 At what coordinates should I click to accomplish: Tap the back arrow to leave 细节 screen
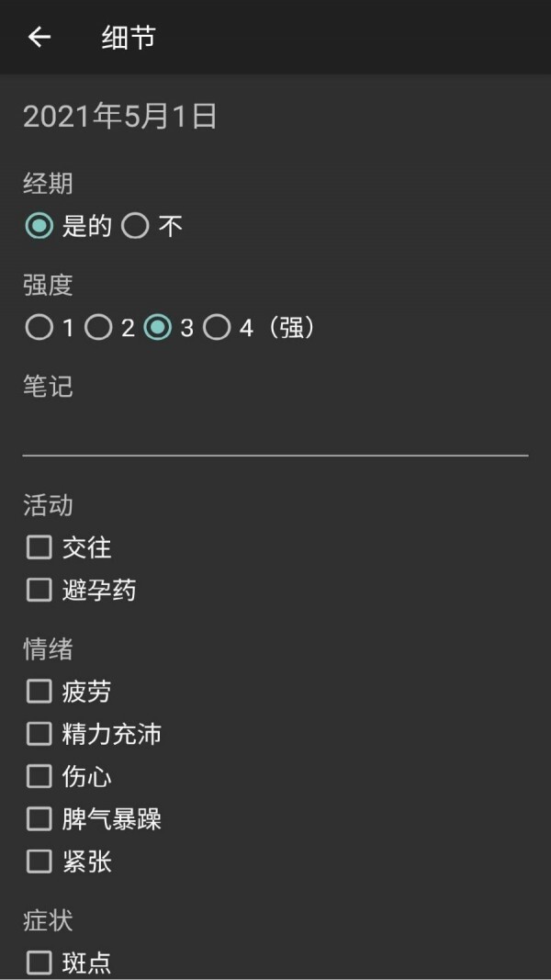(x=39, y=38)
